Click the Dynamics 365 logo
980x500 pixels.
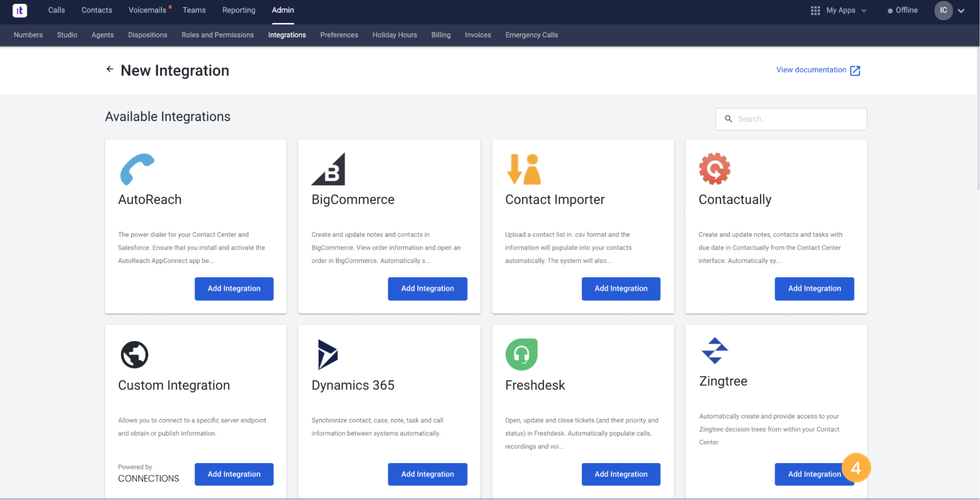click(327, 354)
